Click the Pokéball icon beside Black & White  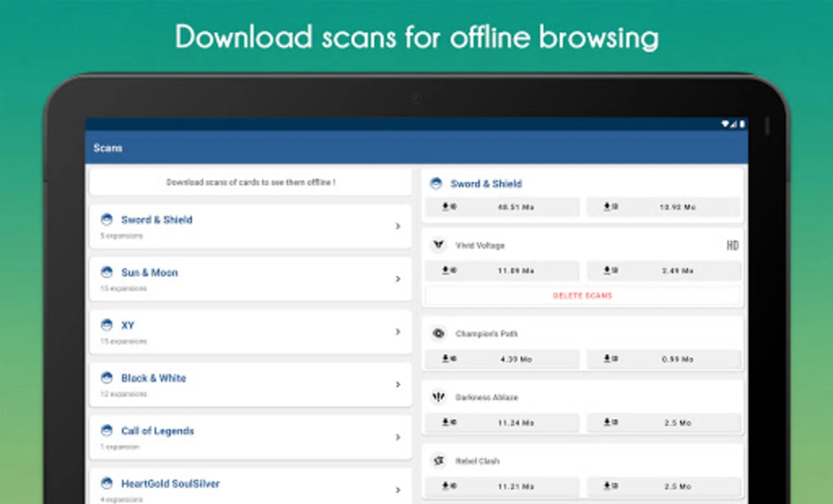coord(107,378)
